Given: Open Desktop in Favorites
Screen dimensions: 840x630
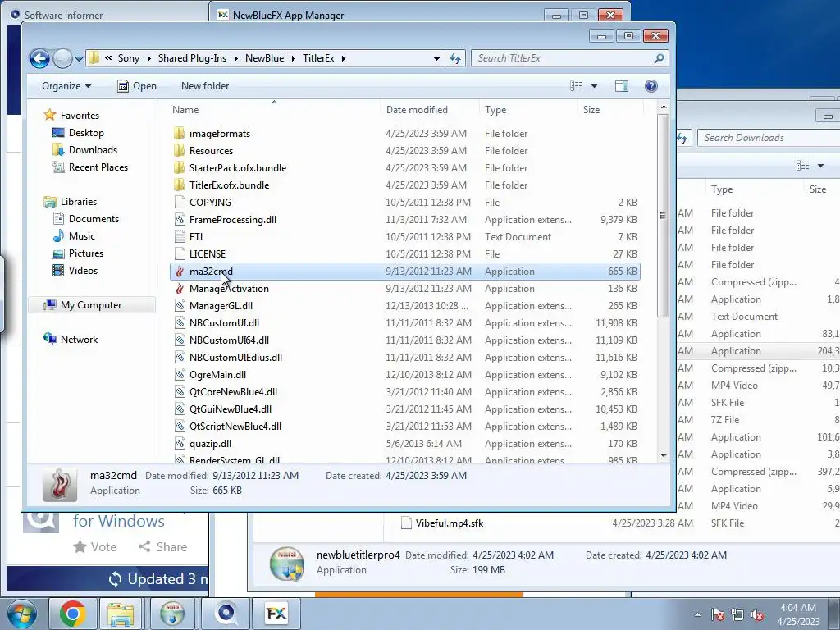Looking at the screenshot, I should pos(85,133).
